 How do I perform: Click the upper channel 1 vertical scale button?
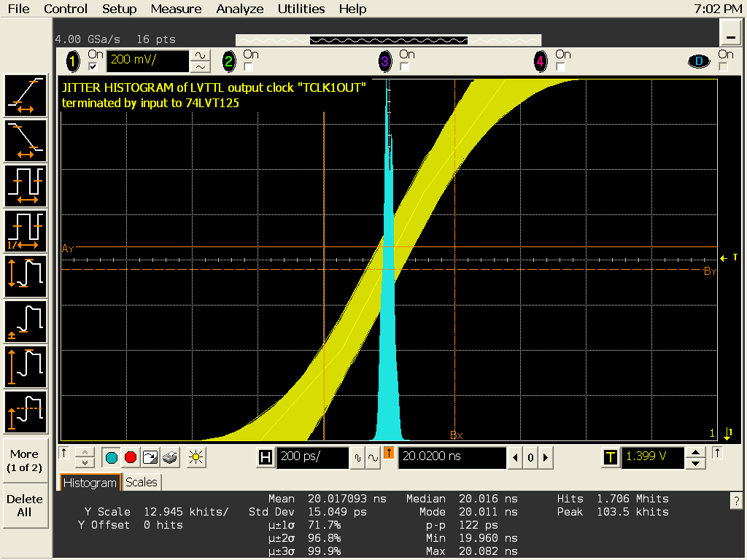coord(201,55)
